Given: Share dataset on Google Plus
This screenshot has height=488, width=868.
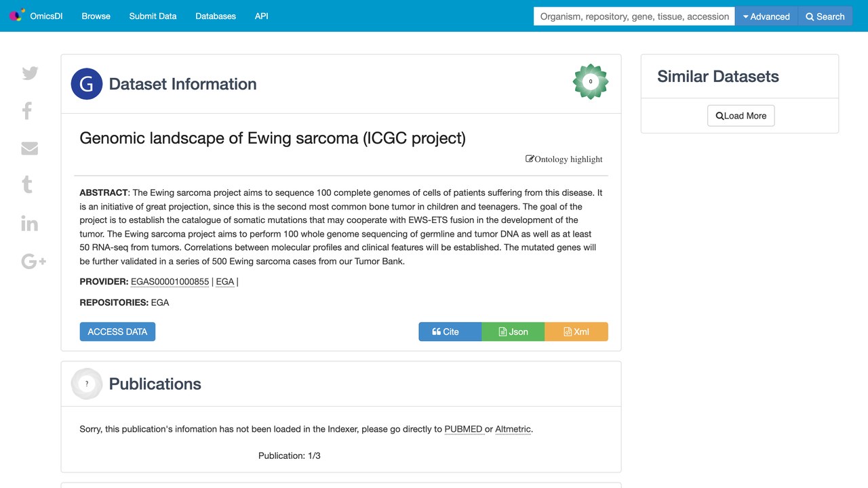Looking at the screenshot, I should coord(33,261).
